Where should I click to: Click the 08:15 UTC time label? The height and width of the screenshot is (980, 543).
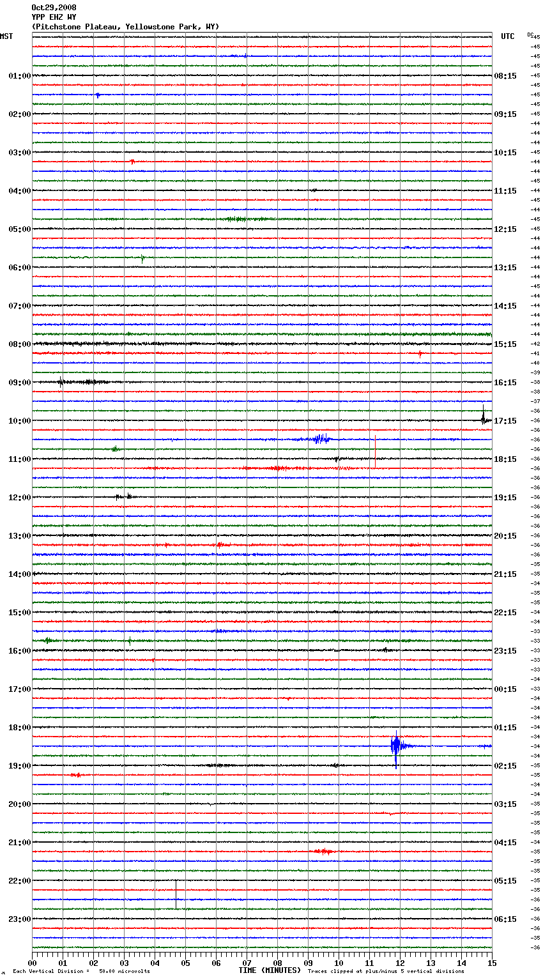[x=505, y=76]
